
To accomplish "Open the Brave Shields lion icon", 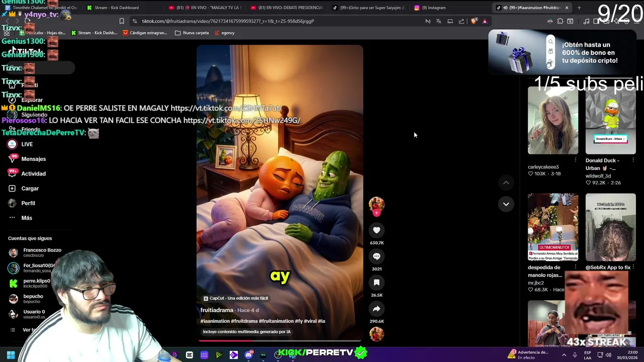I will pyautogui.click(x=474, y=21).
